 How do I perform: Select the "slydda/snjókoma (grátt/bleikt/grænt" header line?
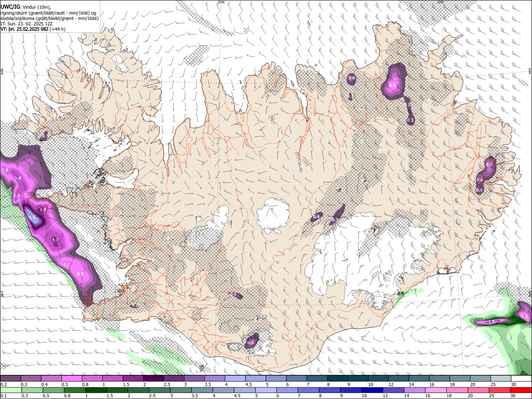[49, 18]
